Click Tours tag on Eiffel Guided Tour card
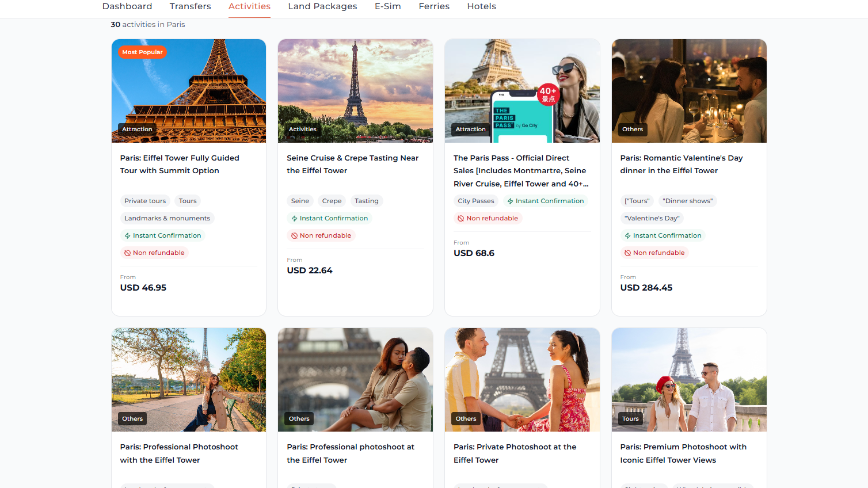The height and width of the screenshot is (488, 868). pyautogui.click(x=188, y=201)
